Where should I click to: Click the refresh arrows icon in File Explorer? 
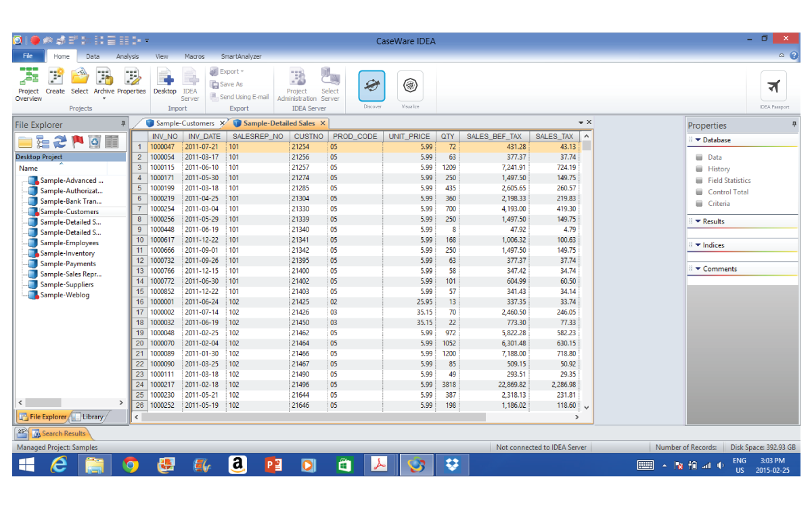coord(60,142)
